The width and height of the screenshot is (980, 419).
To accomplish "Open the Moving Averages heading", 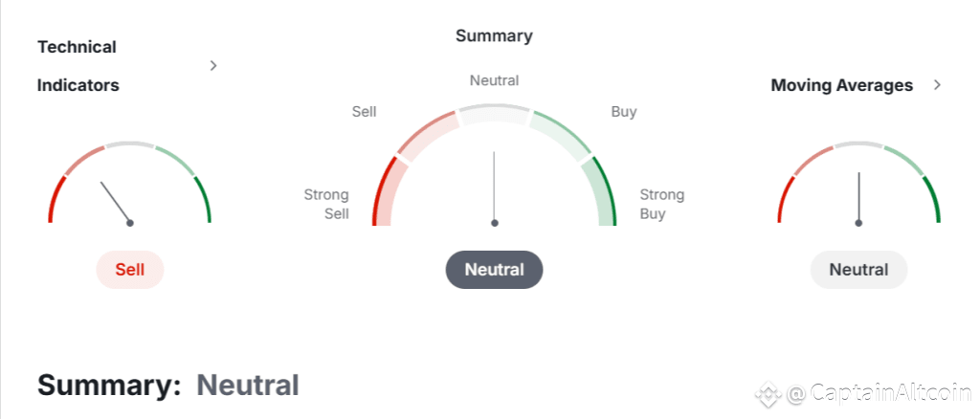I will point(842,85).
